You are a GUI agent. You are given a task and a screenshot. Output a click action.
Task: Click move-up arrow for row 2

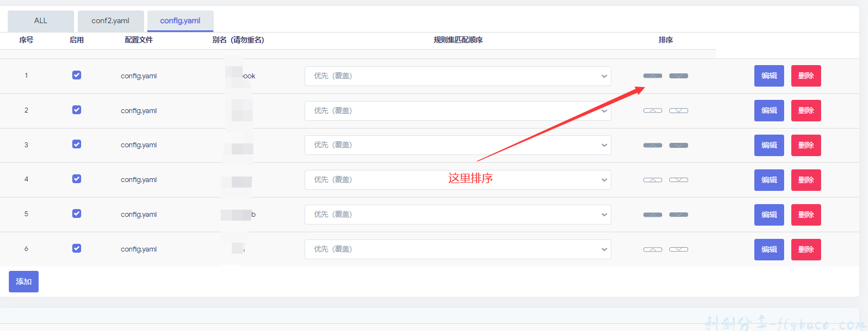coord(652,110)
